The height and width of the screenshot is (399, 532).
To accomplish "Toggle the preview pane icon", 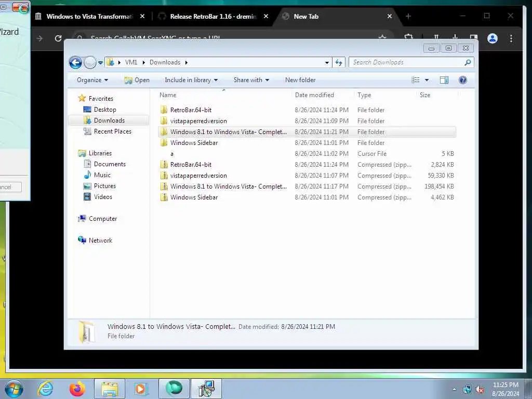I will point(444,80).
